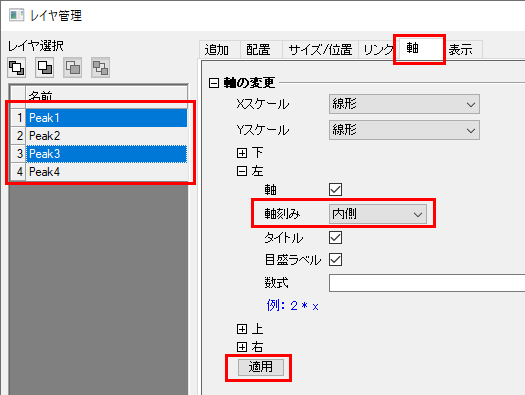
Task: Click row number 4 in layer list
Action: pyautogui.click(x=18, y=172)
